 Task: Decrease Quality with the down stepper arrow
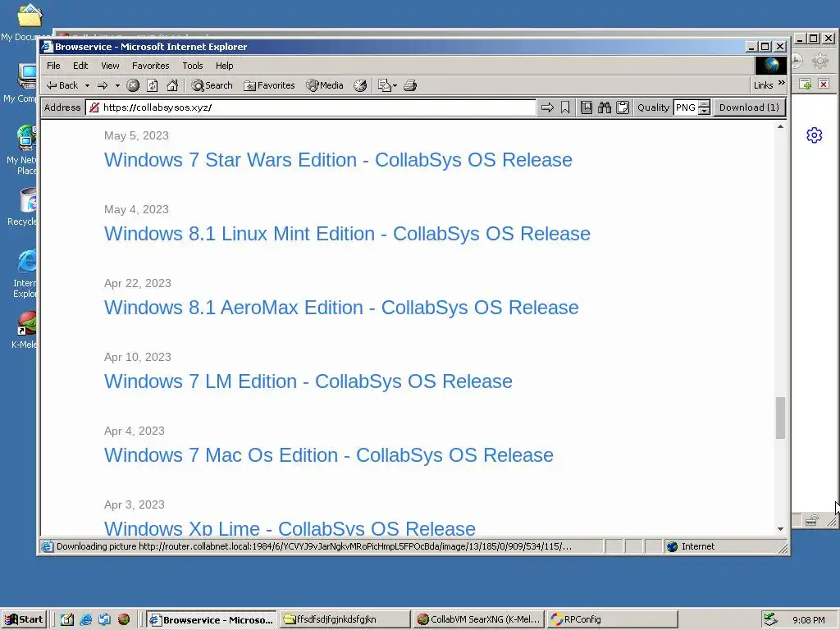pyautogui.click(x=705, y=112)
